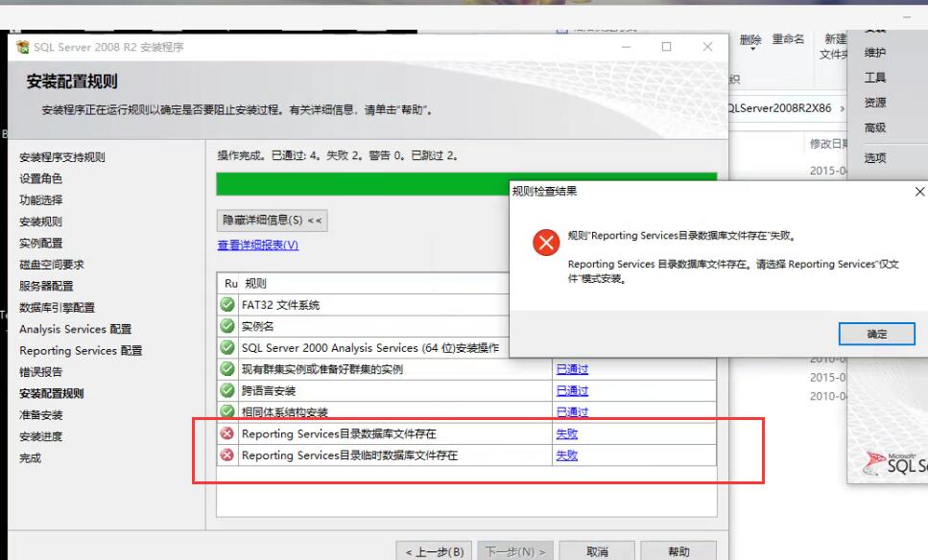Click green check icon for 跨语言安装

[x=227, y=390]
